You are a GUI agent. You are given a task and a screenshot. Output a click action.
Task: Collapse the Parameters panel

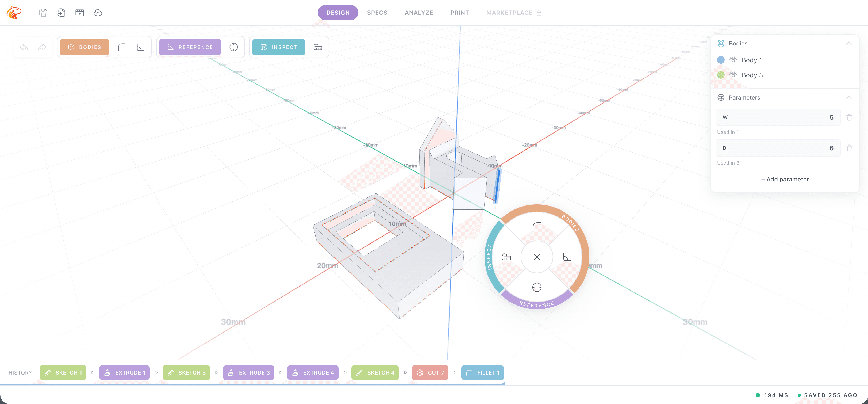coord(849,97)
